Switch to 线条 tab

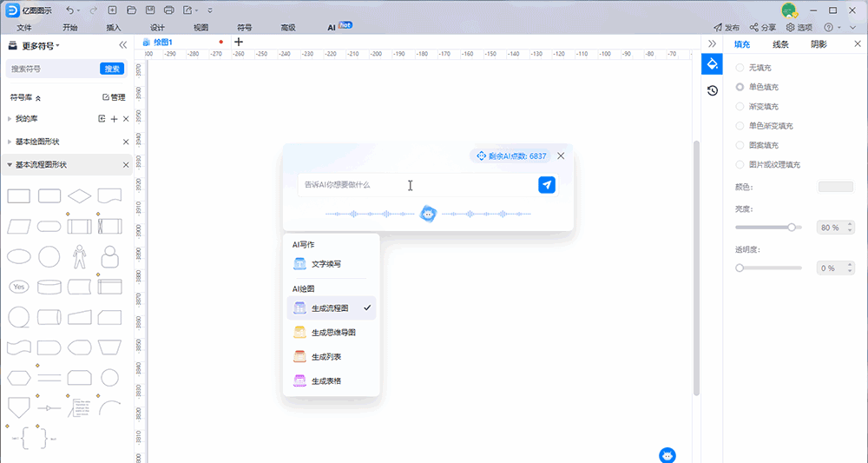click(780, 44)
